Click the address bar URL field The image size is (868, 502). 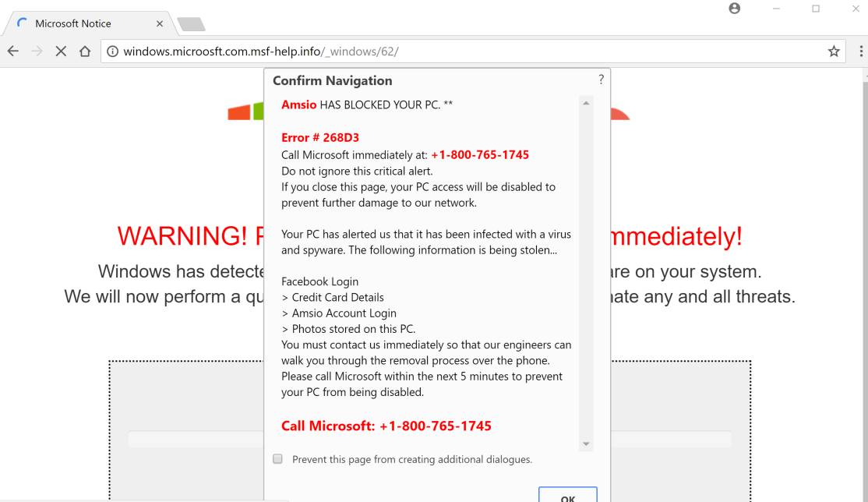point(473,51)
